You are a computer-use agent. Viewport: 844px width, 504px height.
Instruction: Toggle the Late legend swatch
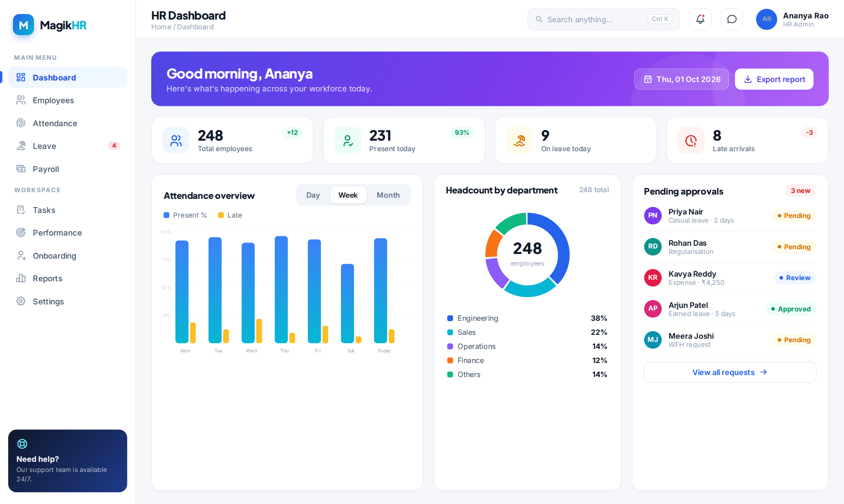221,215
